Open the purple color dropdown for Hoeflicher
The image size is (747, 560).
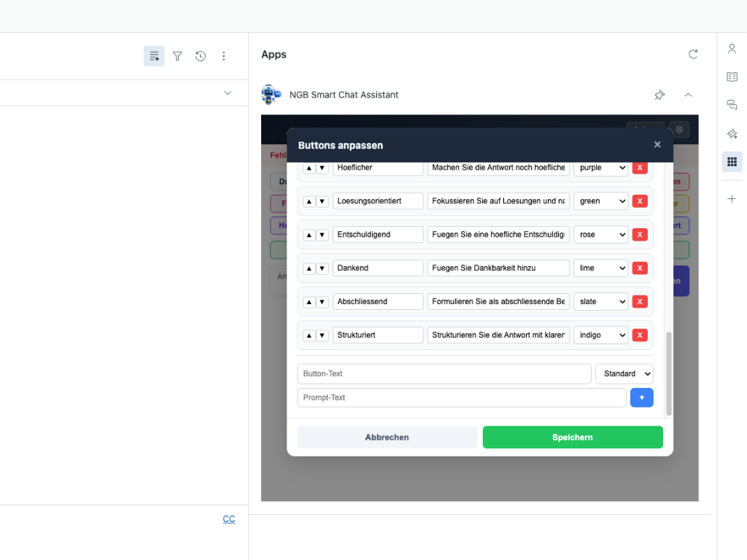(600, 168)
